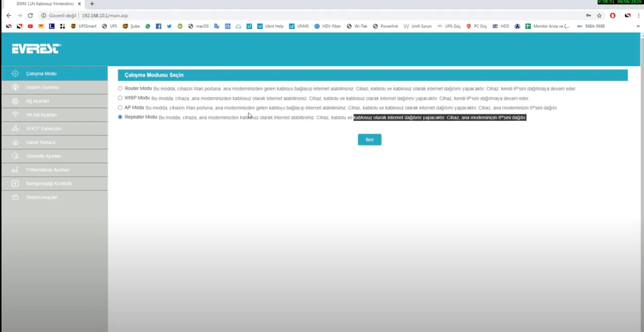Screen dimensions: 644x332
Task: Open the WhatsApp bookmark icon
Action: [x=148, y=26]
